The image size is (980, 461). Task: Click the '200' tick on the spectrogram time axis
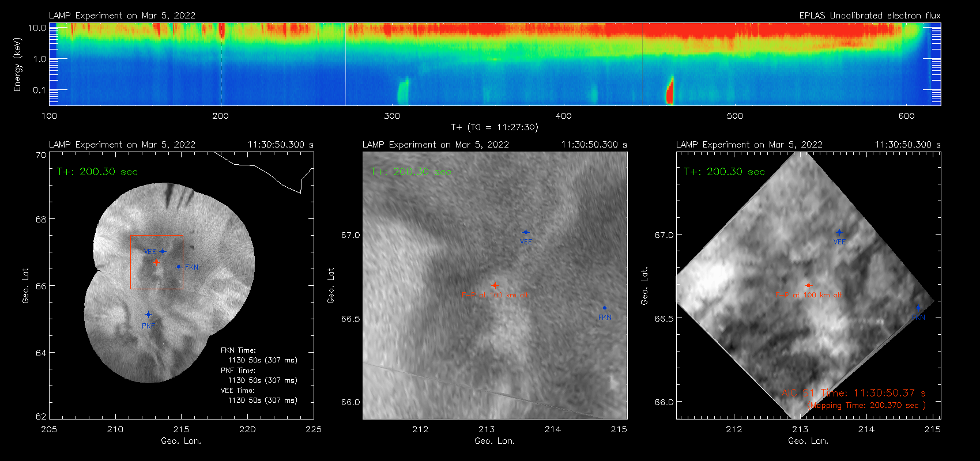click(x=221, y=116)
